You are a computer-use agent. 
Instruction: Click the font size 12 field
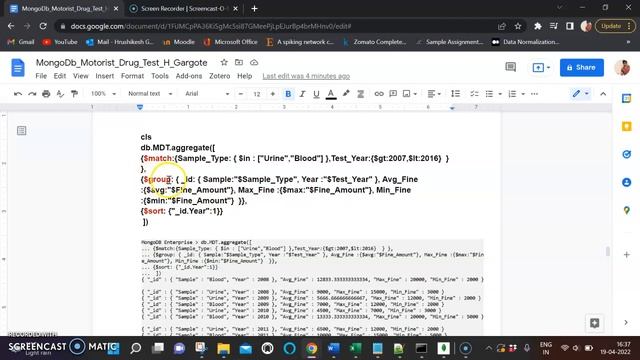pyautogui.click(x=257, y=94)
